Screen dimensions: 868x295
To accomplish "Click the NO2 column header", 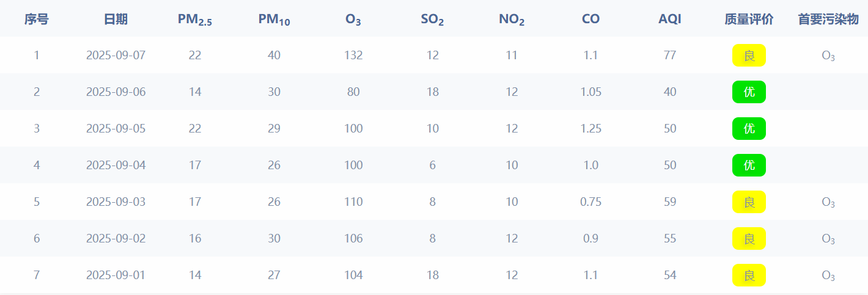I will click(512, 20).
